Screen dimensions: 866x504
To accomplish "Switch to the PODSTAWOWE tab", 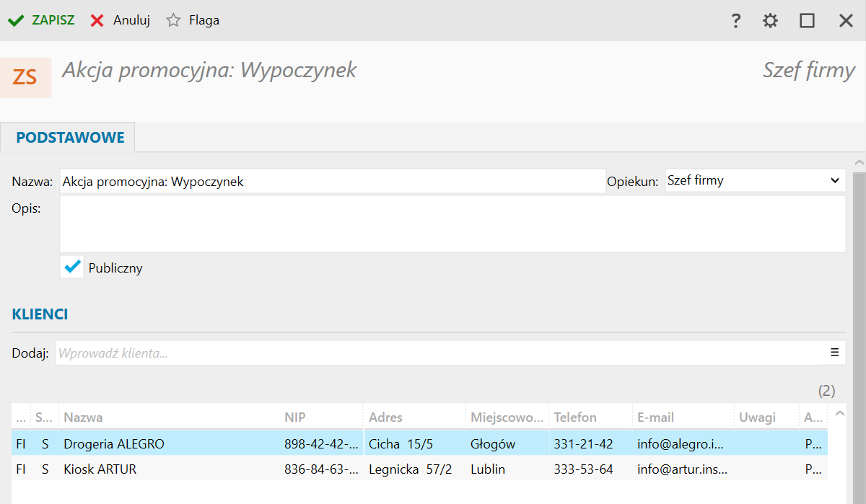I will point(70,138).
